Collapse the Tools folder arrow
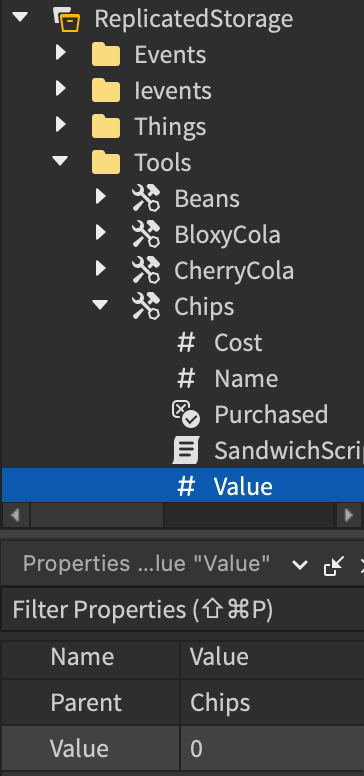 click(60, 161)
